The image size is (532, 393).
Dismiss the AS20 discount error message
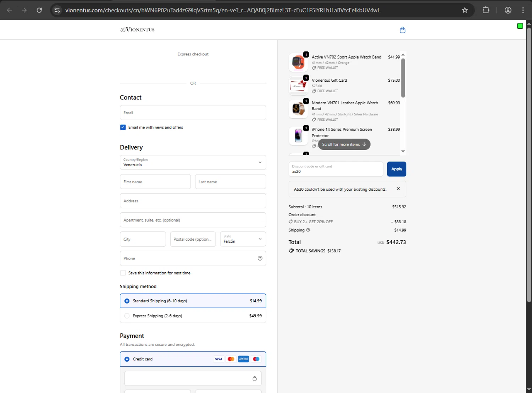point(398,189)
